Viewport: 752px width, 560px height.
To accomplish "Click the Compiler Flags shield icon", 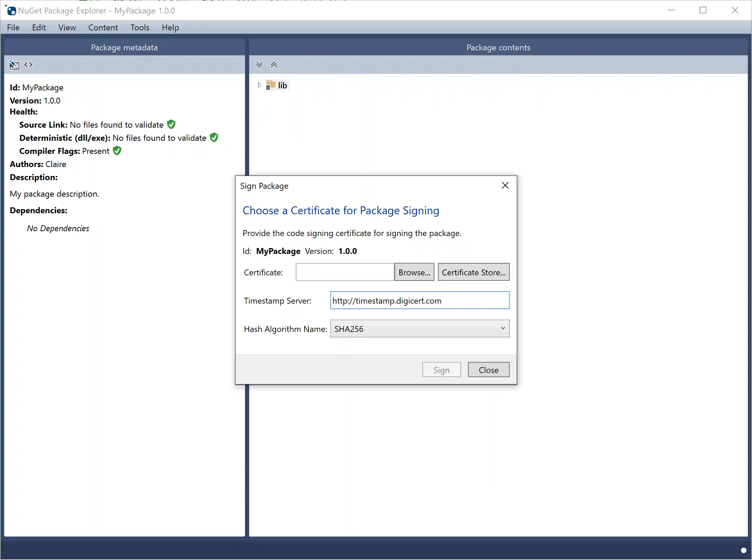I will pos(117,151).
